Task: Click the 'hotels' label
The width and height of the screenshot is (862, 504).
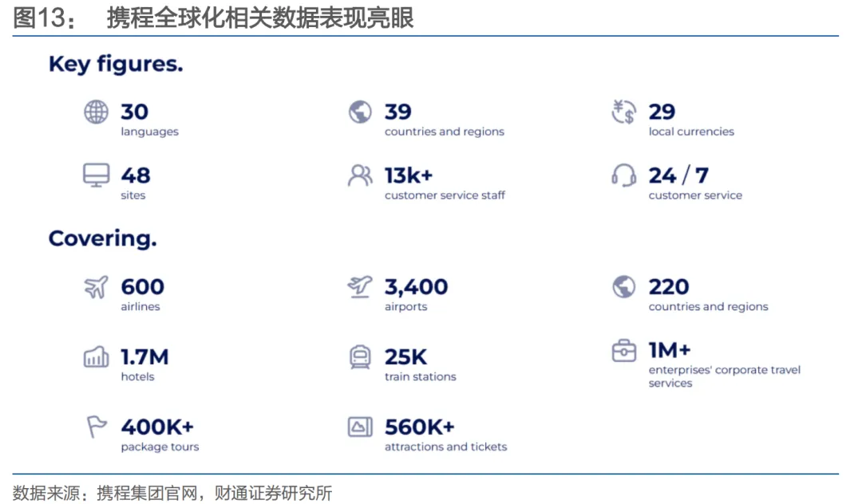Action: [x=137, y=376]
